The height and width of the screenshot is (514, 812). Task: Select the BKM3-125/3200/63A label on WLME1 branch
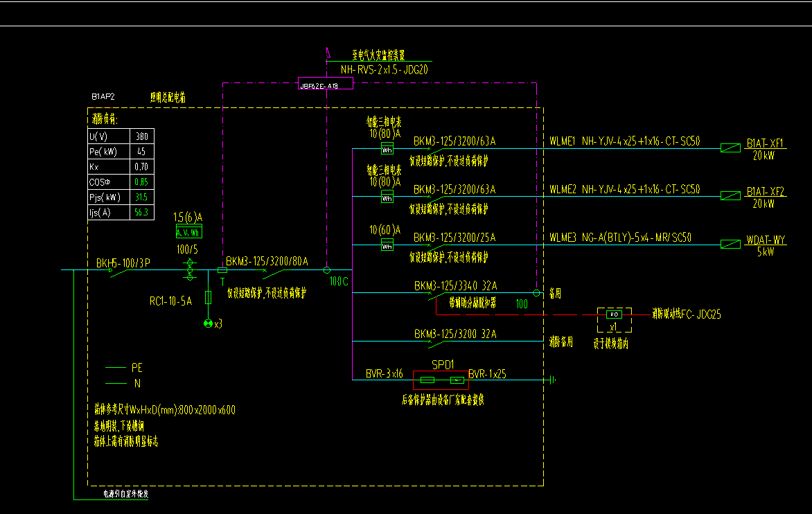click(454, 141)
